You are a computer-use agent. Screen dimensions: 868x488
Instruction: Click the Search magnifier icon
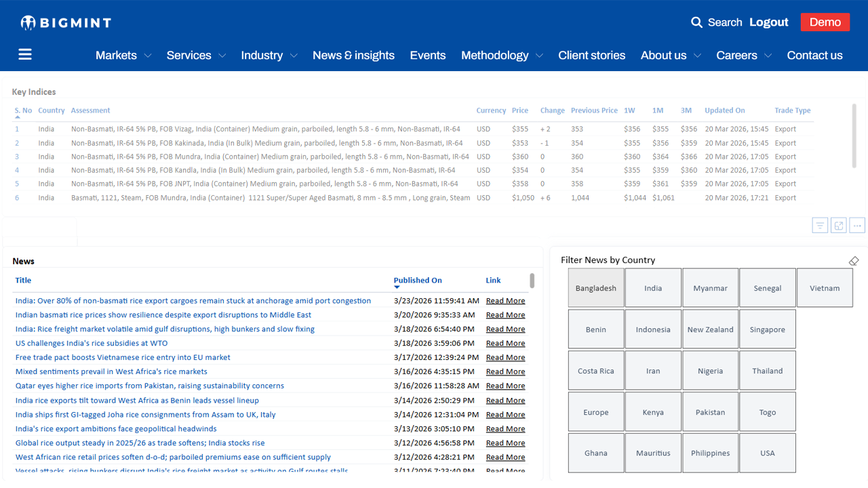(696, 22)
